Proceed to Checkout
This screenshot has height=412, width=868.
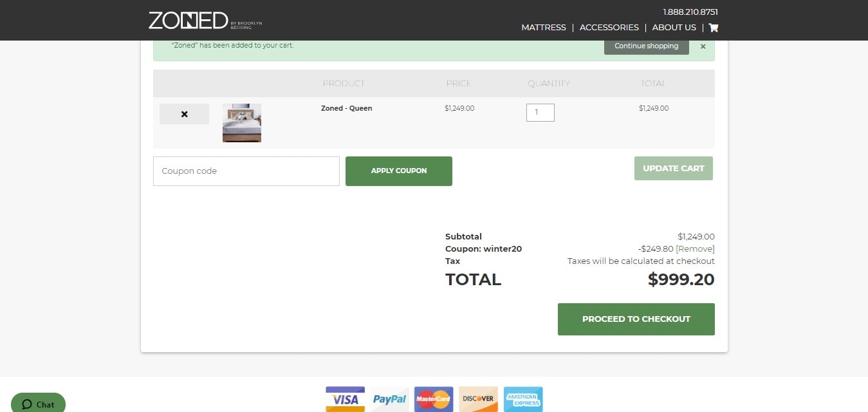coord(636,319)
